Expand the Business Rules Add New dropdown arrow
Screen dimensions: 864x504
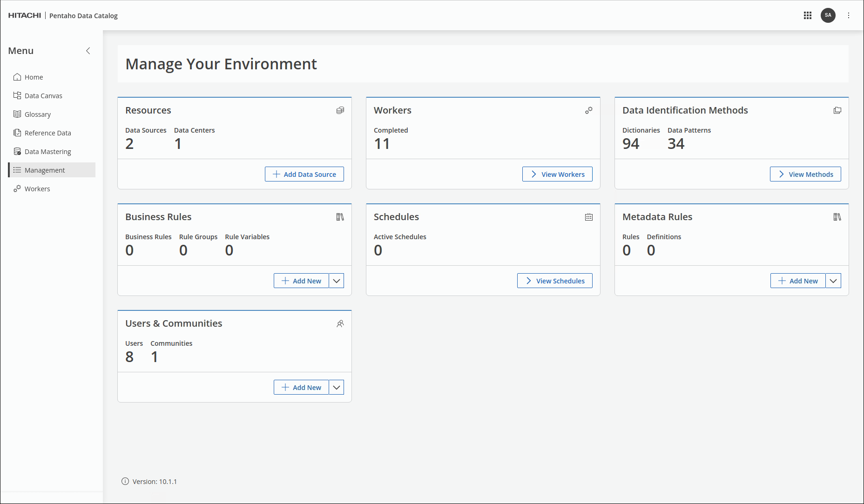337,281
